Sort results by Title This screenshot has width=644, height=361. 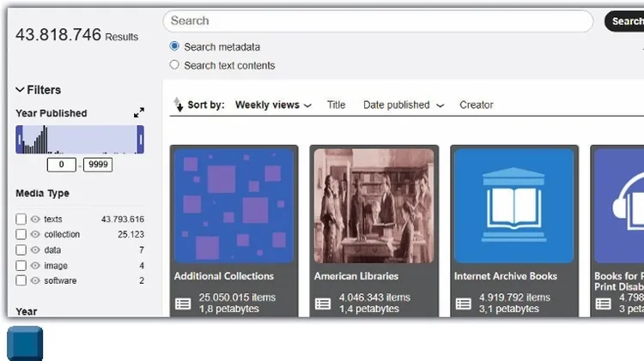336,105
